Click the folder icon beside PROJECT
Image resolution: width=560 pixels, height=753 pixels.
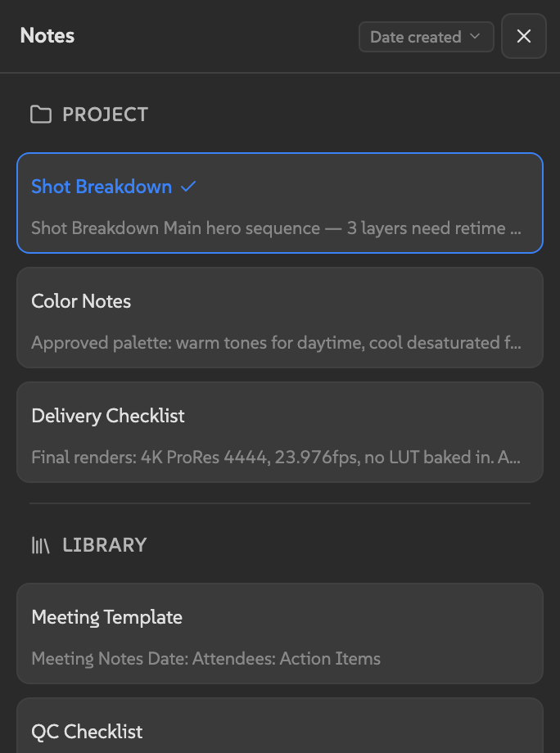(x=40, y=114)
